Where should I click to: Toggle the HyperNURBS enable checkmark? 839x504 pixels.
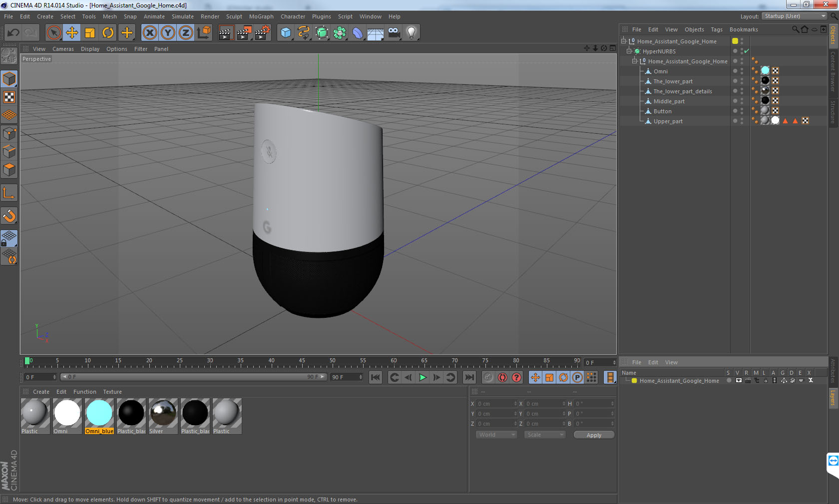747,51
